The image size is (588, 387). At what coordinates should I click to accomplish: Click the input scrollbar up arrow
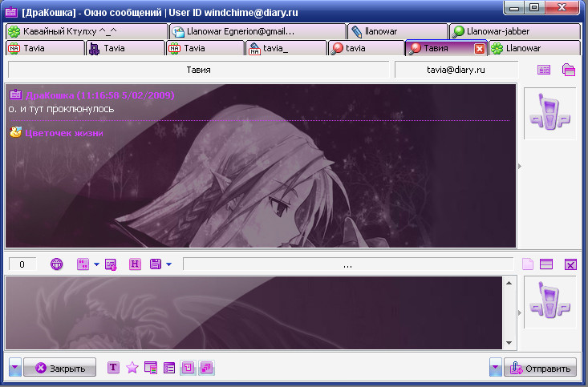pyautogui.click(x=509, y=283)
